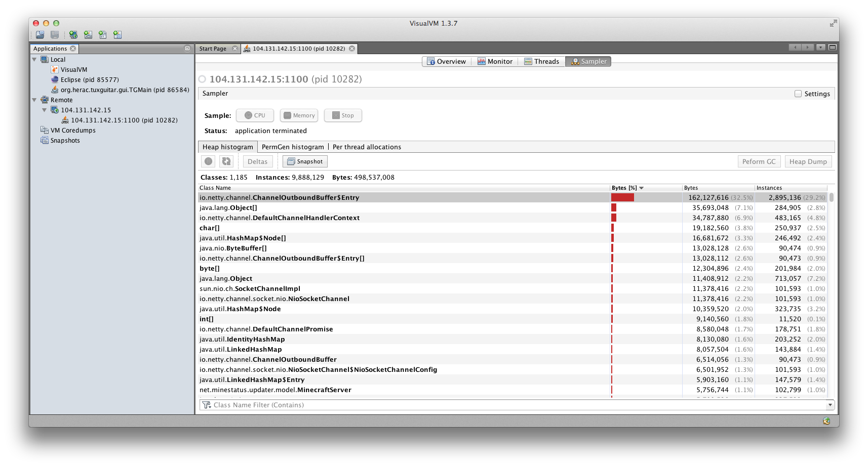Collapse the 104.131.142.15 remote host node
This screenshot has height=467, width=868.
pos(45,110)
